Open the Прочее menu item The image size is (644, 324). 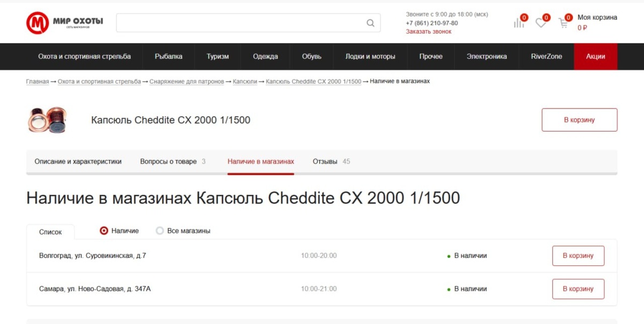click(431, 56)
